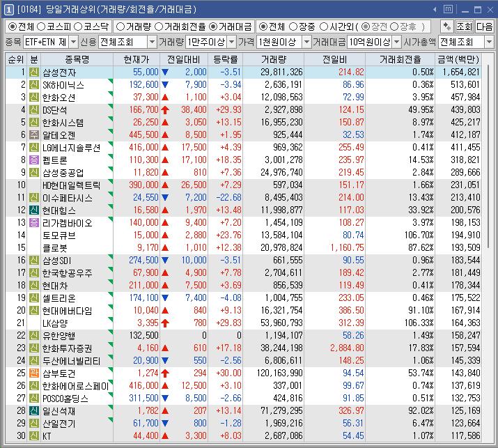Click the window number 1 icon in title bar
The image size is (498, 448).
tap(8, 10)
